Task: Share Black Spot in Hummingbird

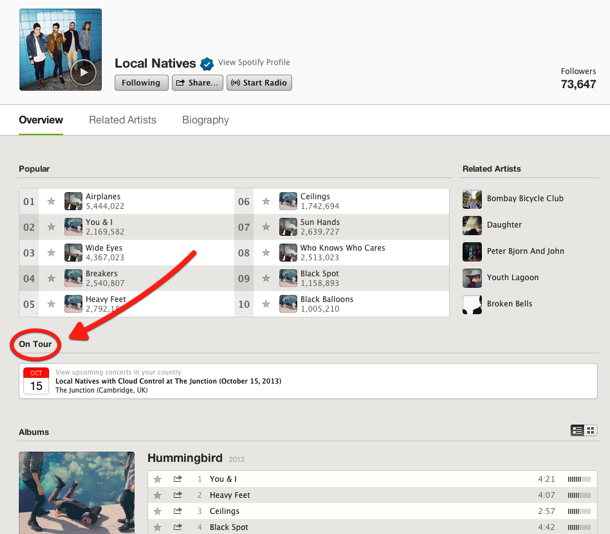Action: (177, 527)
